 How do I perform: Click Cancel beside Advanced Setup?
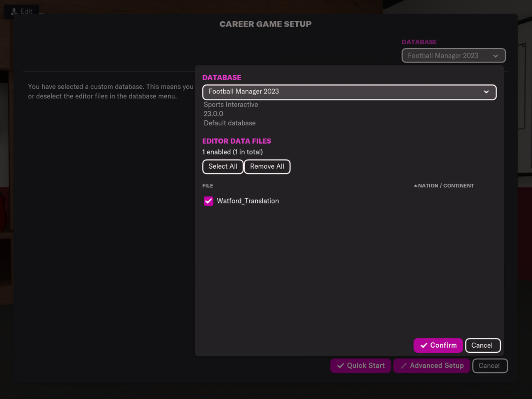[x=489, y=366]
